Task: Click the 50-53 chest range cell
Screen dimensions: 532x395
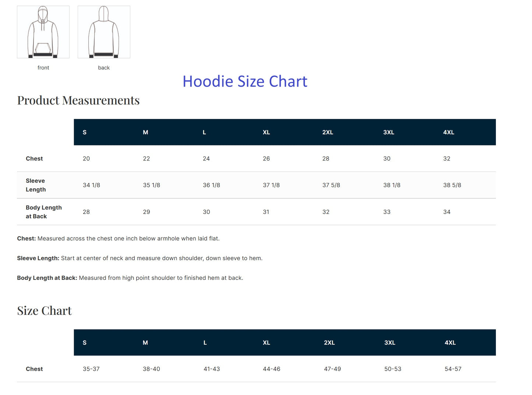Action: [x=393, y=369]
